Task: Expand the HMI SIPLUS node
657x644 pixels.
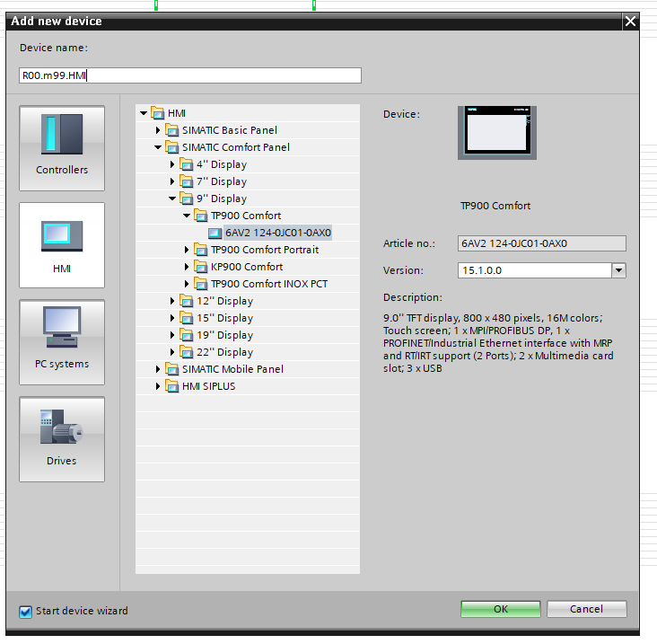Action: point(158,386)
